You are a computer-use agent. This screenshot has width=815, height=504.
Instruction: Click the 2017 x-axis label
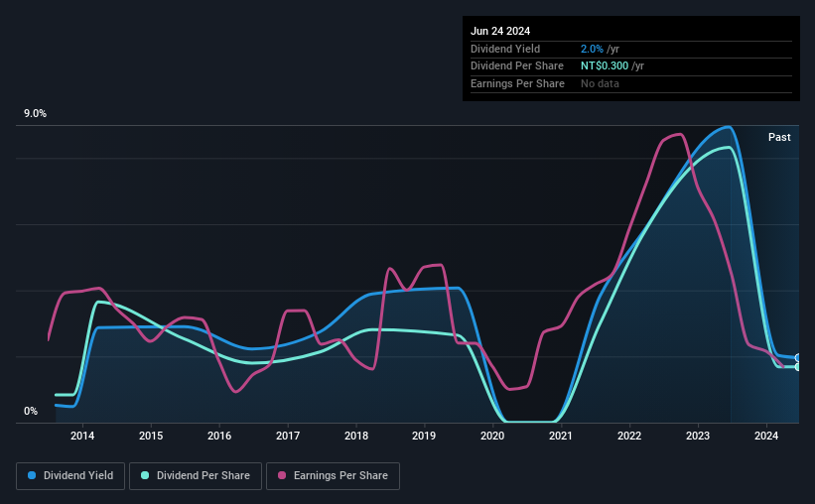(x=288, y=436)
